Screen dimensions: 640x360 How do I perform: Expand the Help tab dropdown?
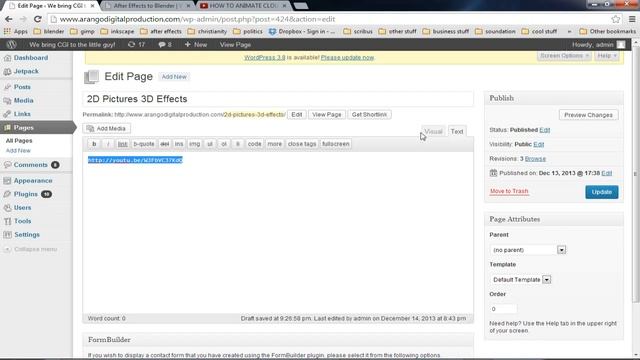point(607,56)
